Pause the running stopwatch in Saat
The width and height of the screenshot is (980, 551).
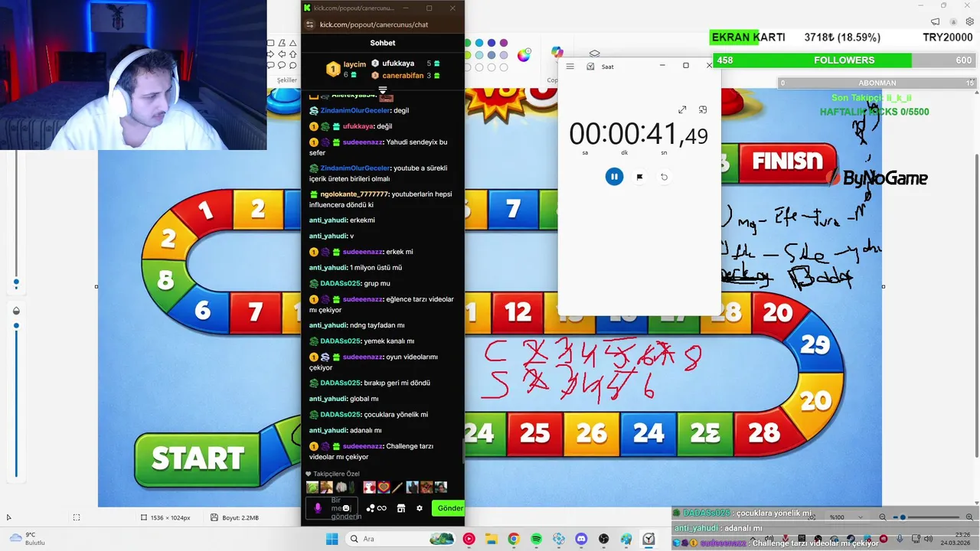coord(614,177)
